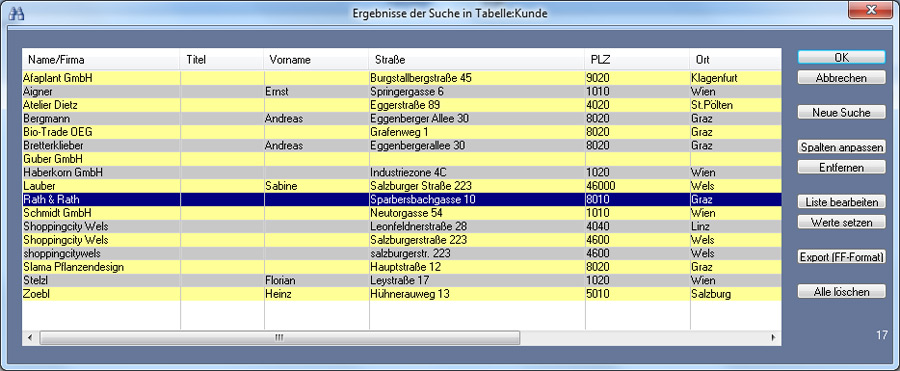This screenshot has width=900, height=371.
Task: Click the PLZ value 9020
Action: point(598,78)
